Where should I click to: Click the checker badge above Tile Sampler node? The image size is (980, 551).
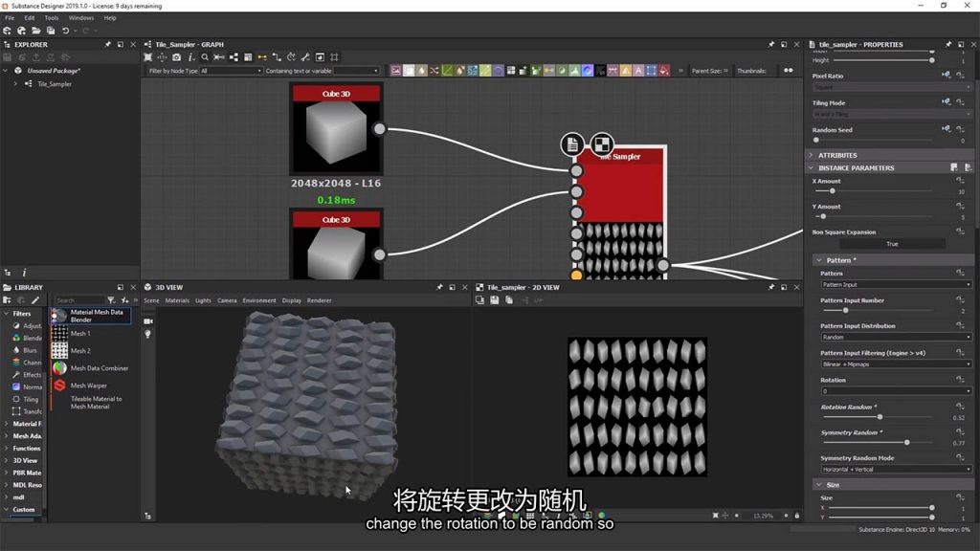[602, 144]
